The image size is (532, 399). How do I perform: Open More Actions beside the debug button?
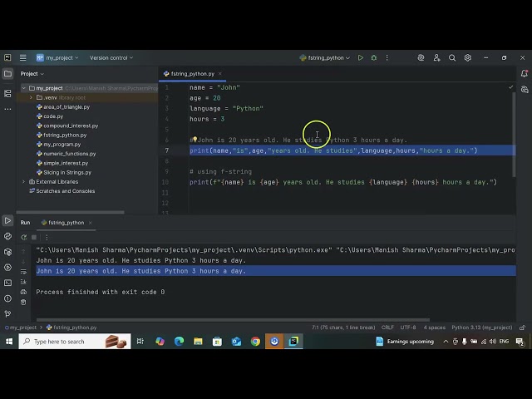click(387, 57)
